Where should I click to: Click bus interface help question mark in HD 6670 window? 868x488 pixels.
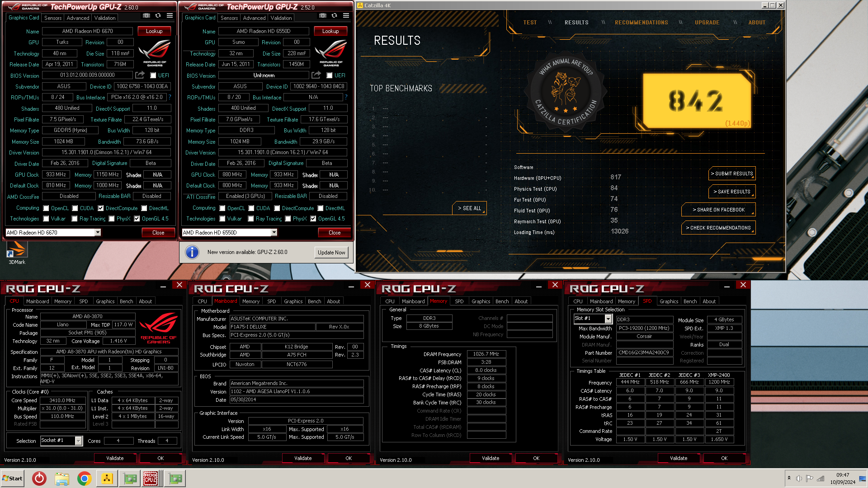(170, 97)
